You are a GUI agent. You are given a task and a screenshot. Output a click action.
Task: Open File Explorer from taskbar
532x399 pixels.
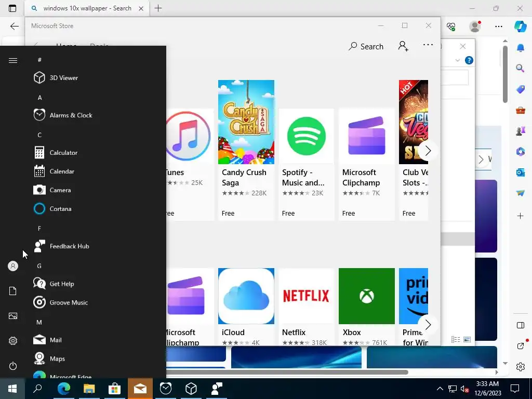(x=89, y=389)
